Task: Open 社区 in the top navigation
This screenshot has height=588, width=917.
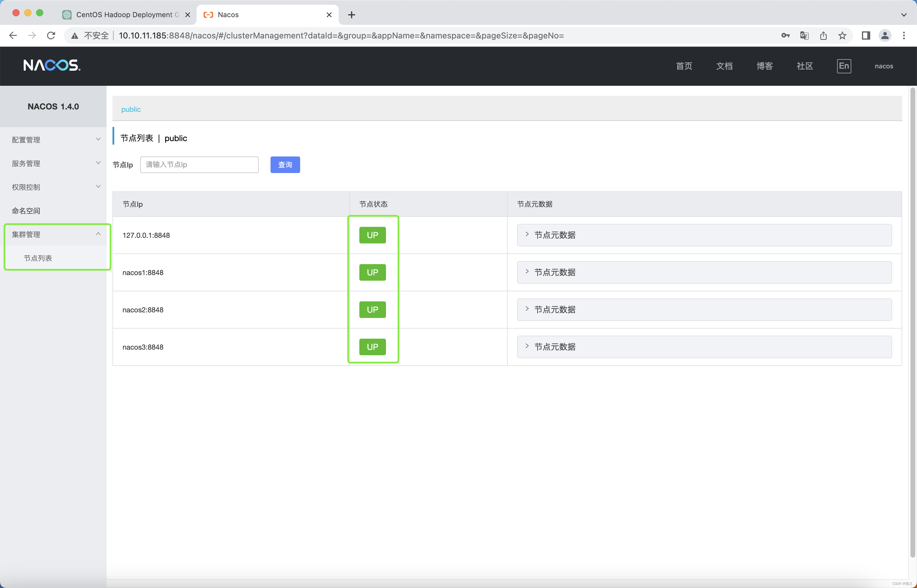Action: click(x=805, y=66)
